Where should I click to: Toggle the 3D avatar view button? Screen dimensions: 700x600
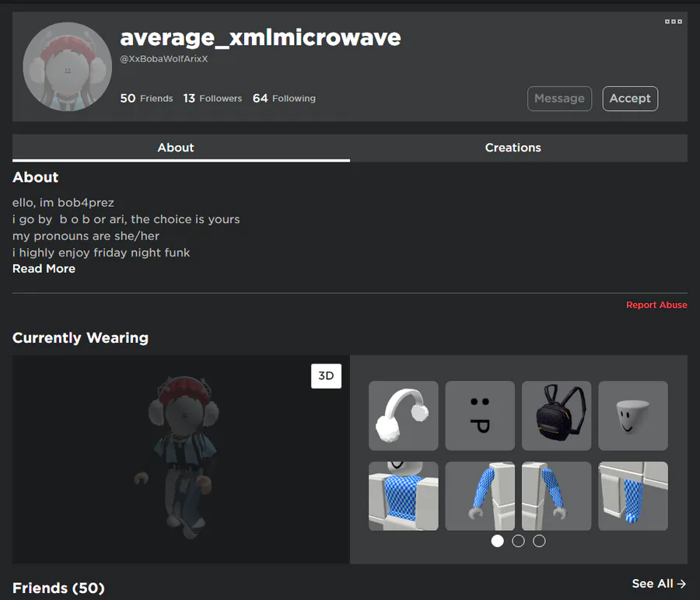tap(326, 375)
